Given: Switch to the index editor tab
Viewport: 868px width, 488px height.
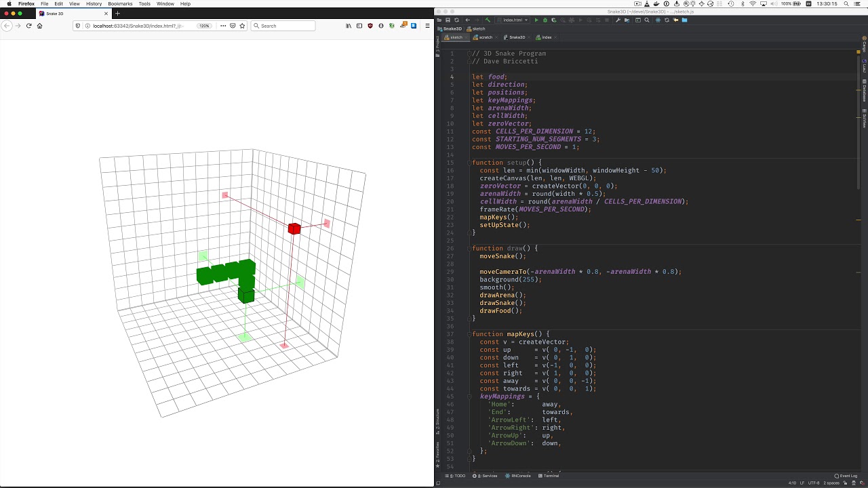Looking at the screenshot, I should tap(547, 37).
